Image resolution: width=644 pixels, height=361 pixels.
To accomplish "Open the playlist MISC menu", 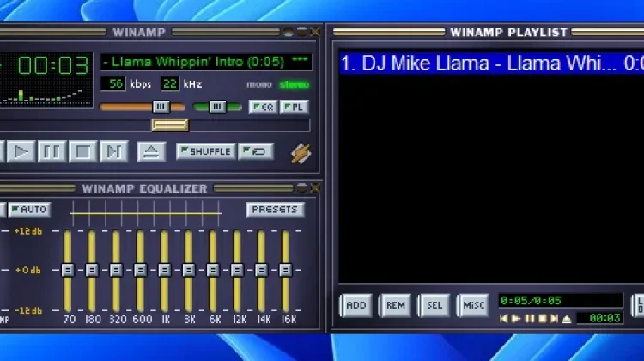I will pyautogui.click(x=473, y=305).
